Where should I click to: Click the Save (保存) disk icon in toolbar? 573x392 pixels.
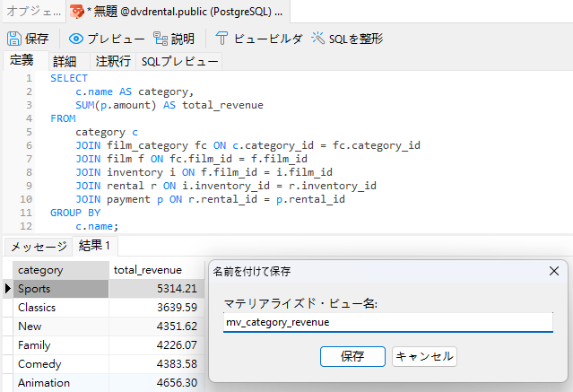tap(14, 39)
